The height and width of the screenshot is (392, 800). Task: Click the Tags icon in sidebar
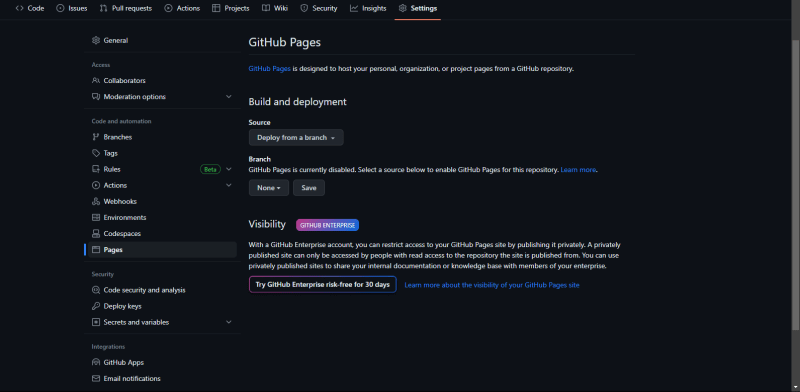[x=96, y=153]
